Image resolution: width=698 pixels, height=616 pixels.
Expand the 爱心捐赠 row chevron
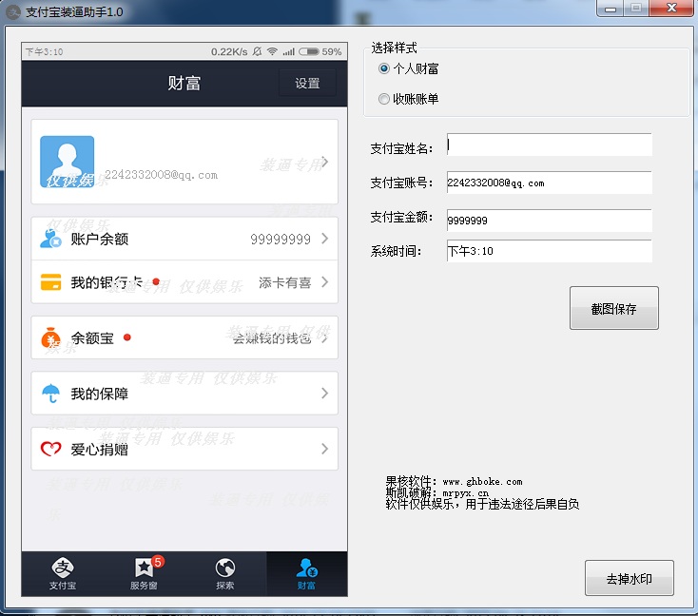click(x=324, y=449)
